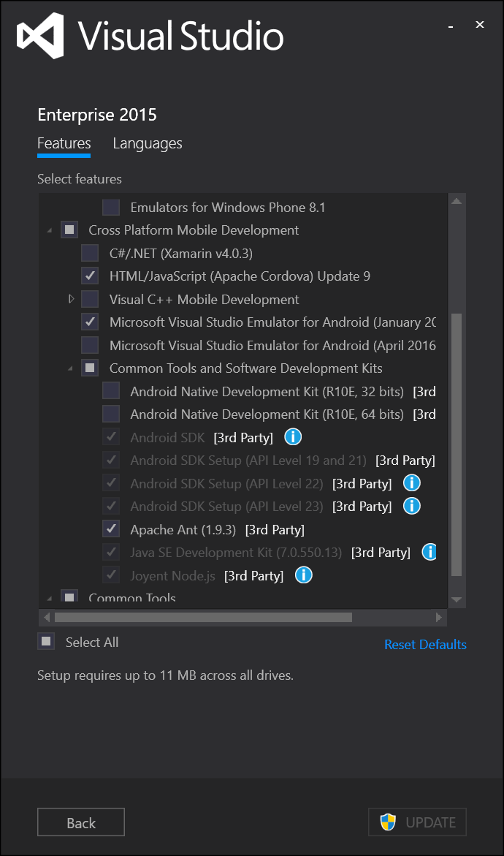Click info icon for Java SE Development Kit

coord(429,552)
